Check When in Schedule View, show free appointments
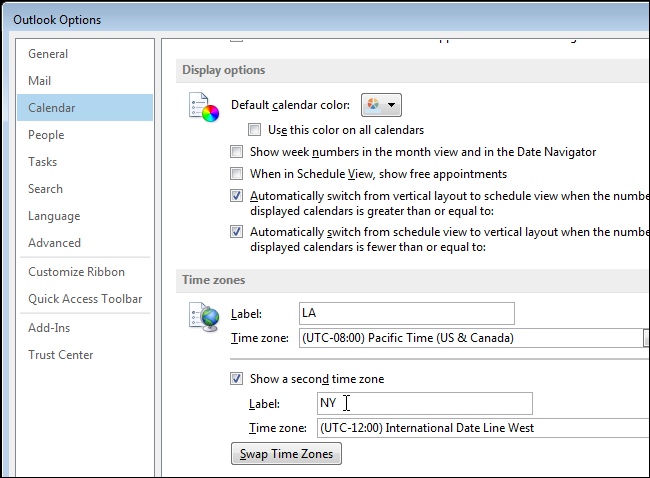650x478 pixels. pos(236,174)
